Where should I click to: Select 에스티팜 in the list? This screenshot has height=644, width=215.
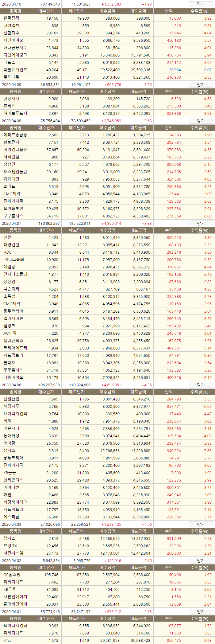pos(11,517)
